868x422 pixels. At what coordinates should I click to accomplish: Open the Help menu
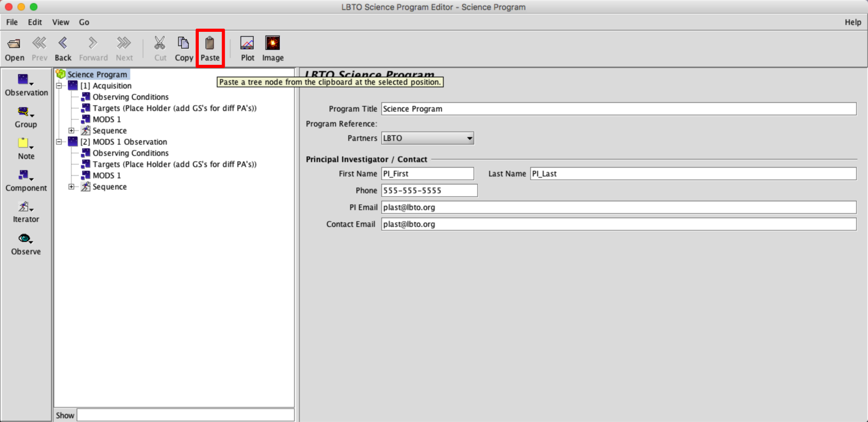(x=853, y=22)
